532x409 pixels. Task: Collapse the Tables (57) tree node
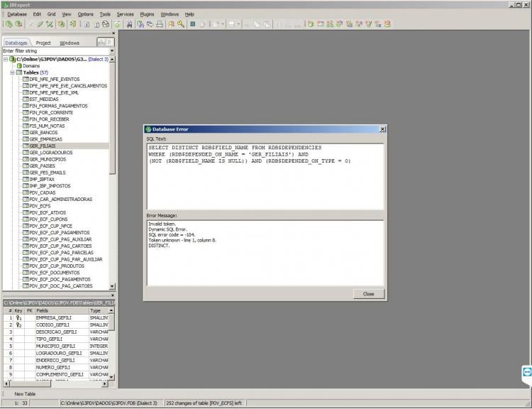12,72
